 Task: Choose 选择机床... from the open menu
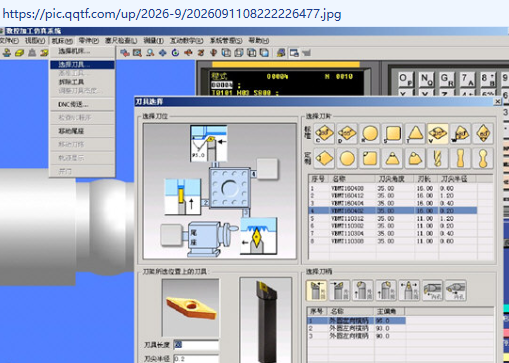[82, 51]
